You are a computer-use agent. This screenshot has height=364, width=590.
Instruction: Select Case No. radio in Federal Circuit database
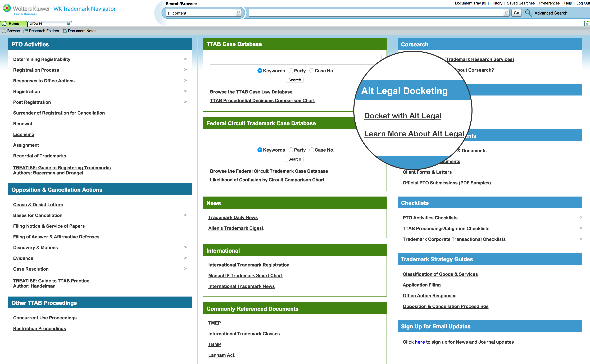tap(311, 150)
